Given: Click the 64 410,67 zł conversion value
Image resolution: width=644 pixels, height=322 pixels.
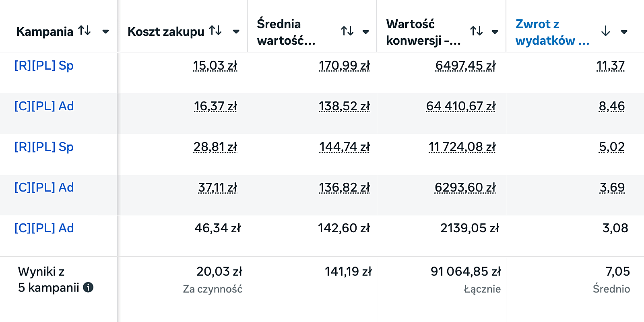Looking at the screenshot, I should coord(461,106).
